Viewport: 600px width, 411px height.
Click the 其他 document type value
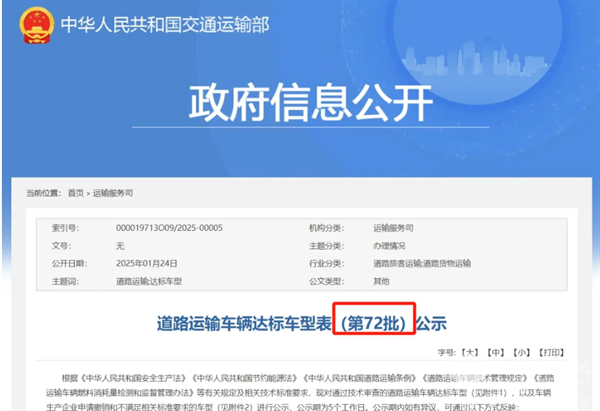pyautogui.click(x=354, y=281)
